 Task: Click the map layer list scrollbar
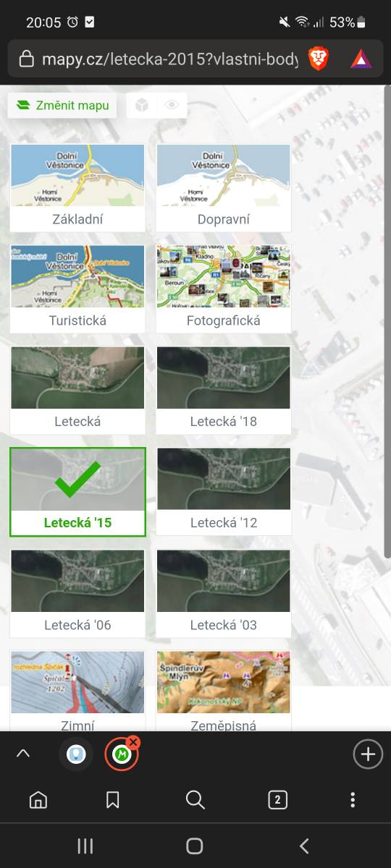coord(387,322)
